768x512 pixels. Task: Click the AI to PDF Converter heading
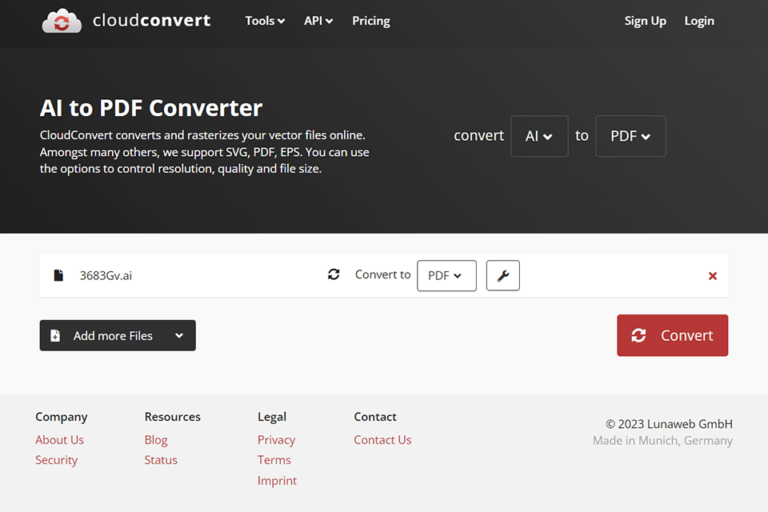point(151,108)
